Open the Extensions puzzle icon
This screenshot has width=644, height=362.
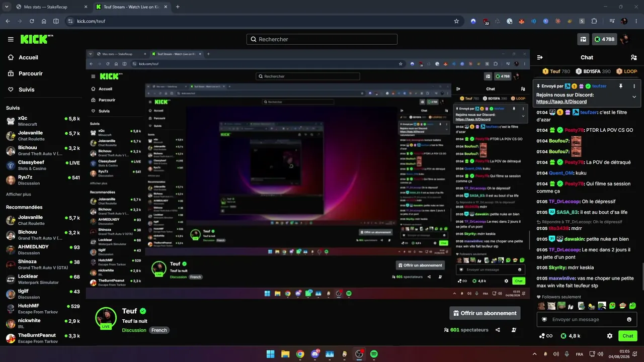pyautogui.click(x=594, y=21)
